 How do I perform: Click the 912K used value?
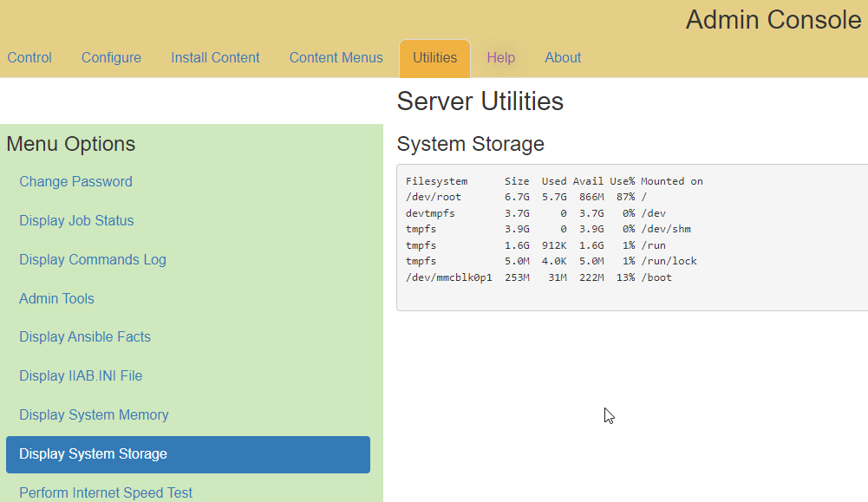[554, 245]
